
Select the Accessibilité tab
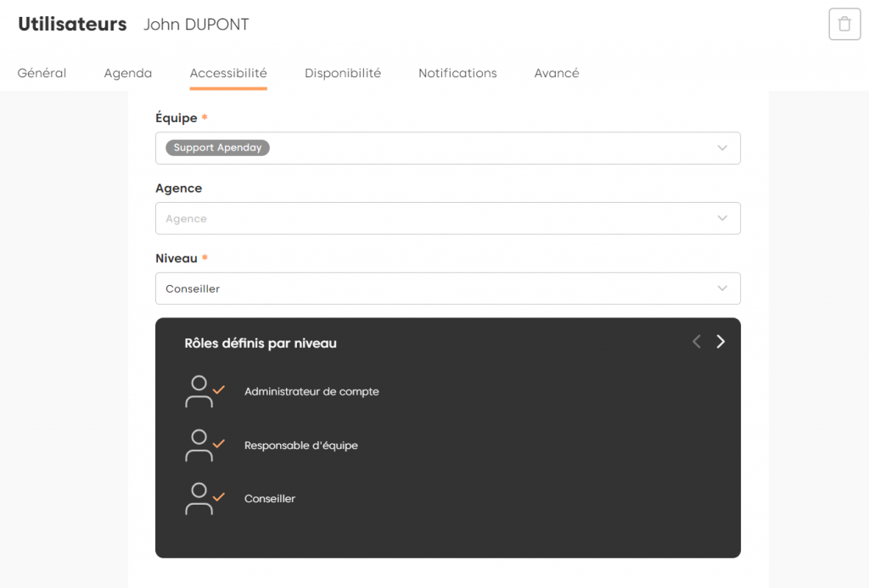click(228, 73)
